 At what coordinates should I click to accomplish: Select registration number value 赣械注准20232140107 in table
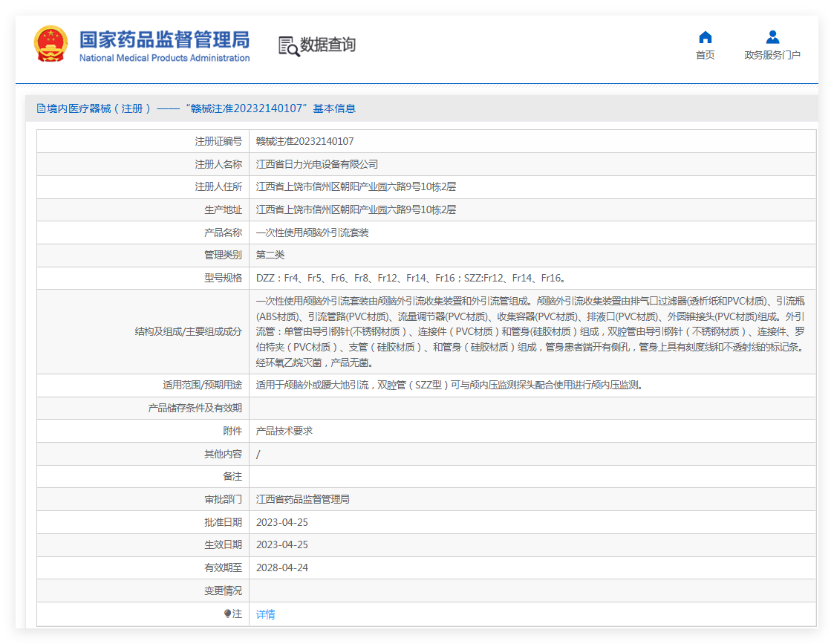[x=304, y=141]
